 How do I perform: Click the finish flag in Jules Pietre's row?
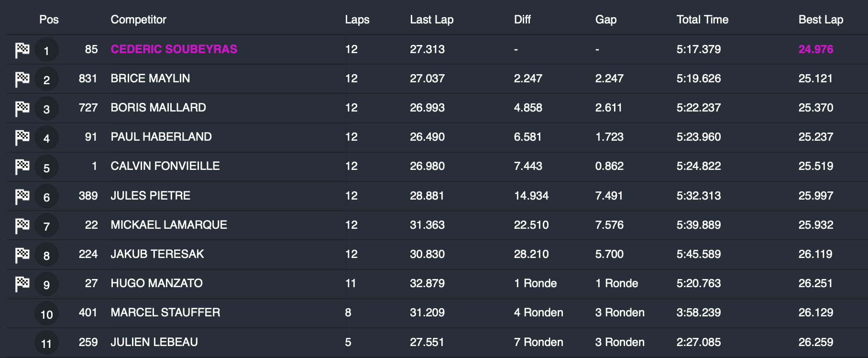click(22, 196)
